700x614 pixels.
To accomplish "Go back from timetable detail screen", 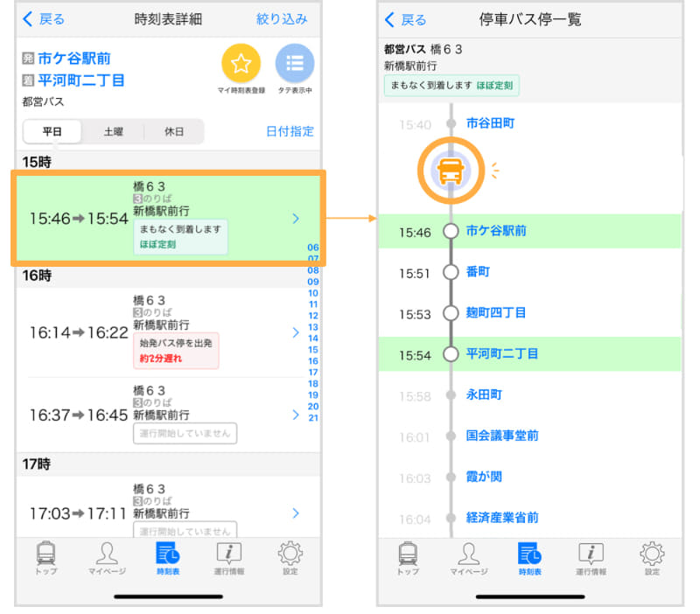I will click(x=44, y=19).
